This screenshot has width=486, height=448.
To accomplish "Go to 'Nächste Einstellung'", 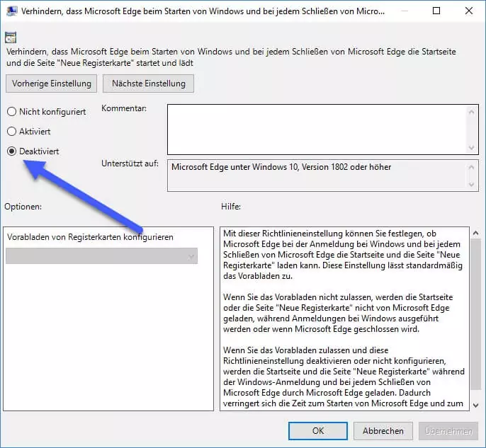I will [148, 84].
